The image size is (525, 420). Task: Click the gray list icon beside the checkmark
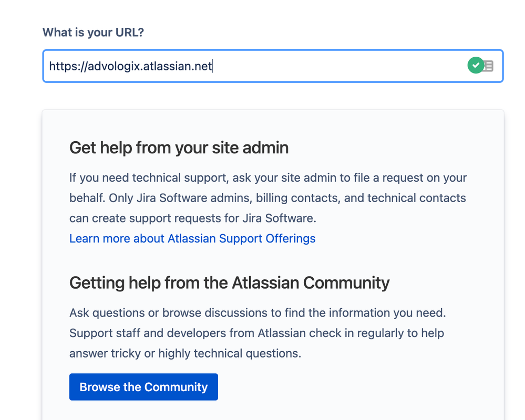tap(489, 66)
